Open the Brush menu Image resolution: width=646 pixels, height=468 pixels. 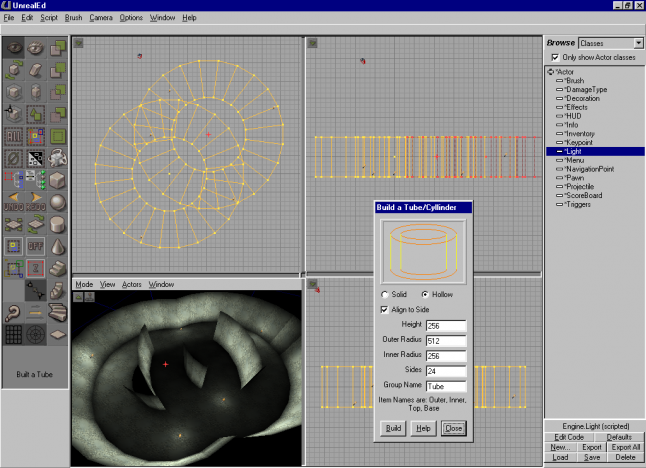point(73,18)
